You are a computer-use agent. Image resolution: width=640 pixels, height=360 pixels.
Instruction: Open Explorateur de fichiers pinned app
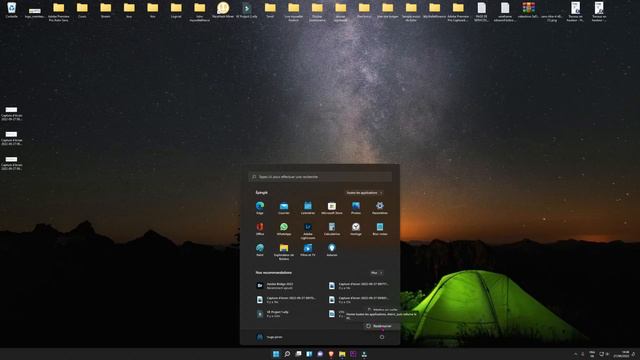pyautogui.click(x=284, y=252)
